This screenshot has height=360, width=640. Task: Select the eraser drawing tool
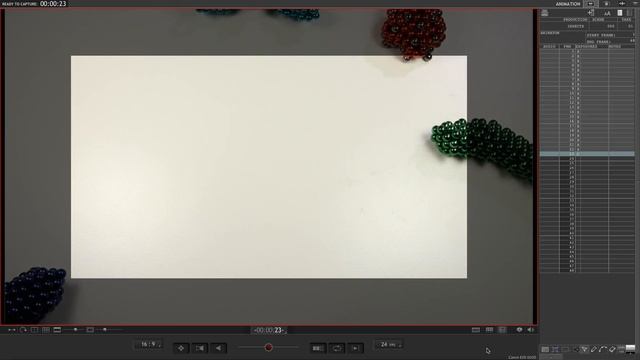(612, 349)
